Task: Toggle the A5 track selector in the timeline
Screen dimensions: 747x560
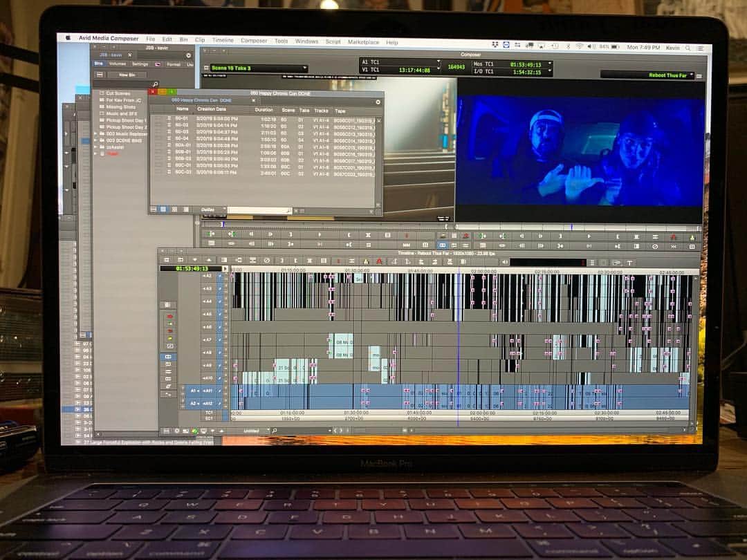Action: [207, 315]
